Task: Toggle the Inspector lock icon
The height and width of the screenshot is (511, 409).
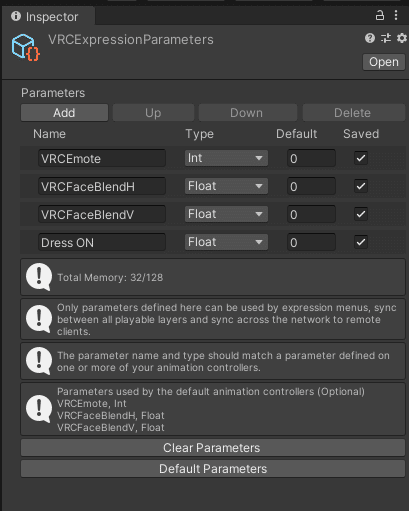Action: pos(380,15)
